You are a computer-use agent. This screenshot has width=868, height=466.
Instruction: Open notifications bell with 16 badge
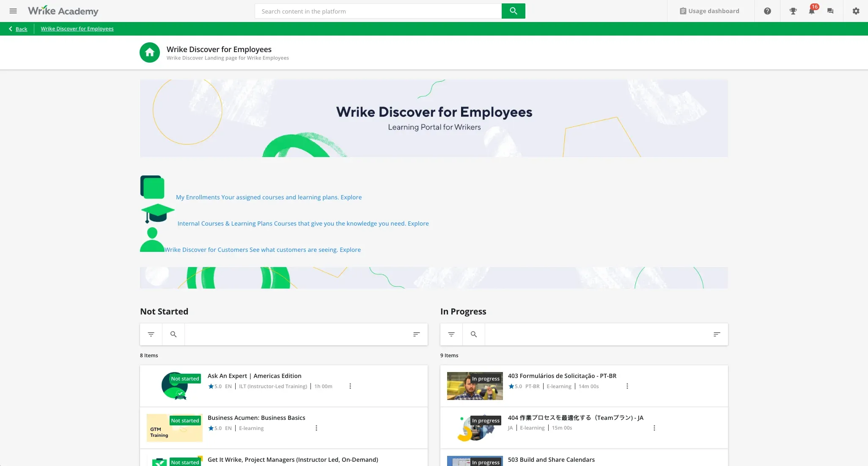(811, 11)
